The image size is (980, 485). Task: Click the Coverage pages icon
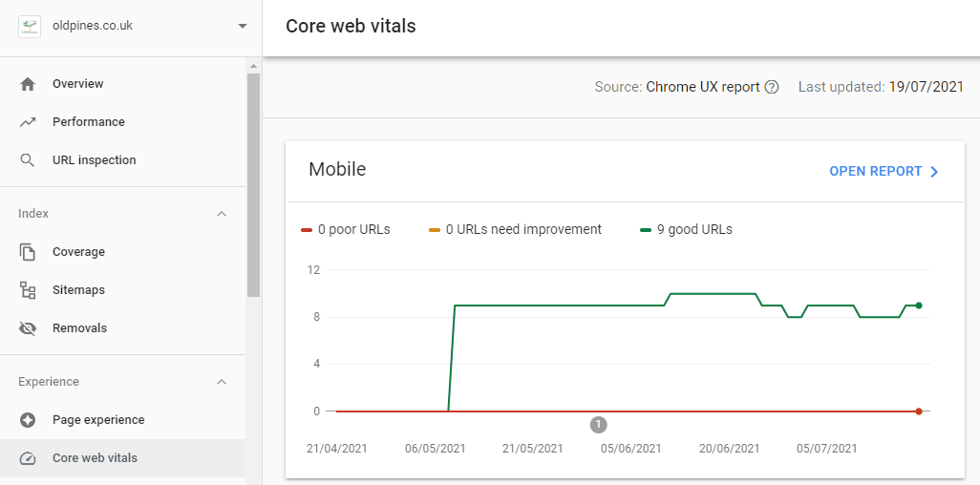28,252
